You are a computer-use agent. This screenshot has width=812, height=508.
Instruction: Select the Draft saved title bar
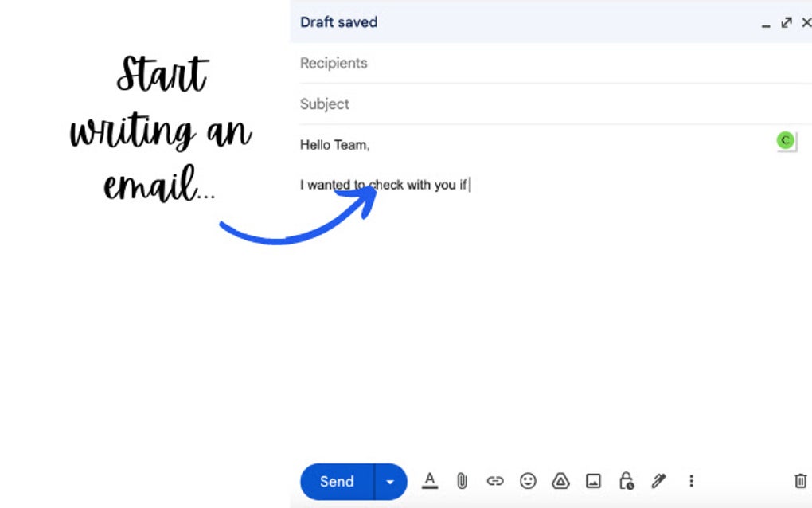click(338, 21)
